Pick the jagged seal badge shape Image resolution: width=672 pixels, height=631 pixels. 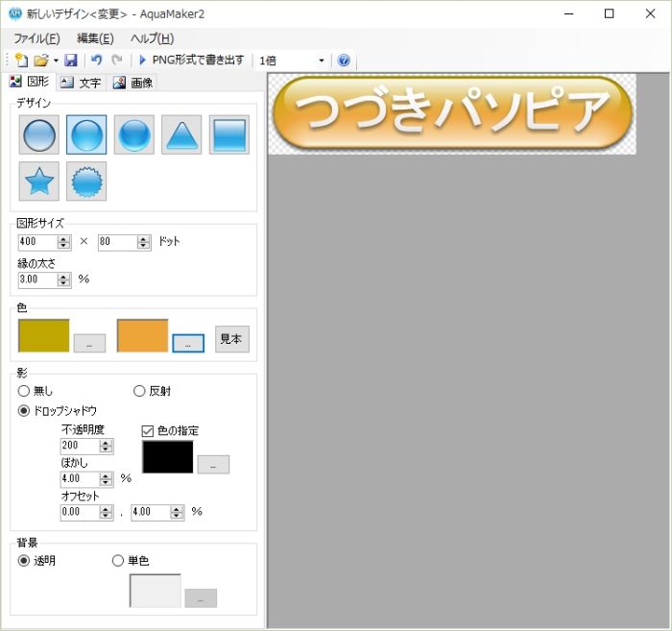coord(86,181)
